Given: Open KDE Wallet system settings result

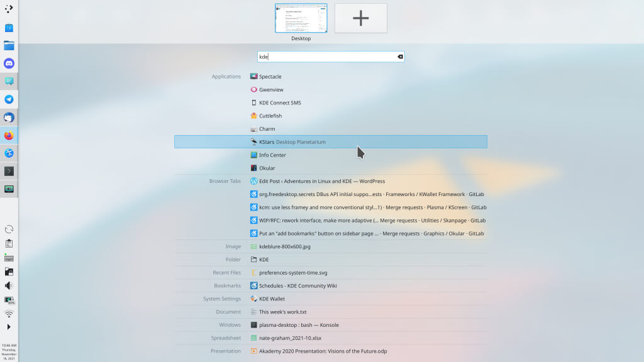Looking at the screenshot, I should pos(272,299).
